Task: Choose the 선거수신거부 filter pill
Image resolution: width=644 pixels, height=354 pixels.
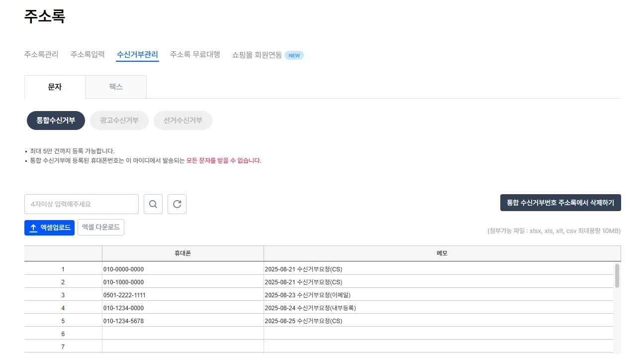Action: 183,120
